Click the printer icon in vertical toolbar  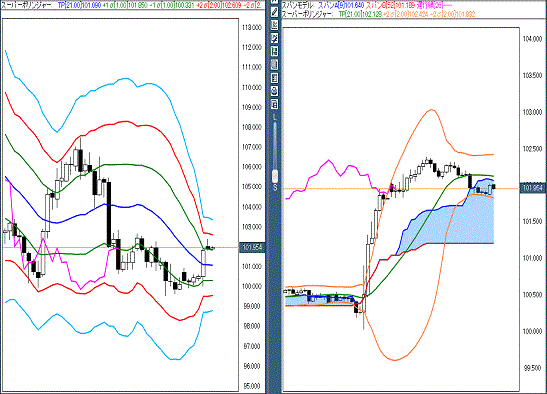275,91
